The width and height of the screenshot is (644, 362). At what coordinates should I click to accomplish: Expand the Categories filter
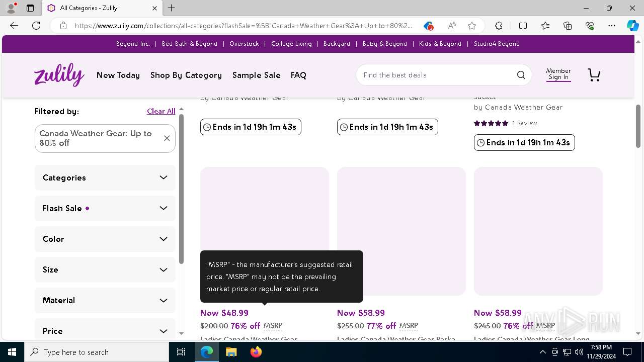point(105,177)
